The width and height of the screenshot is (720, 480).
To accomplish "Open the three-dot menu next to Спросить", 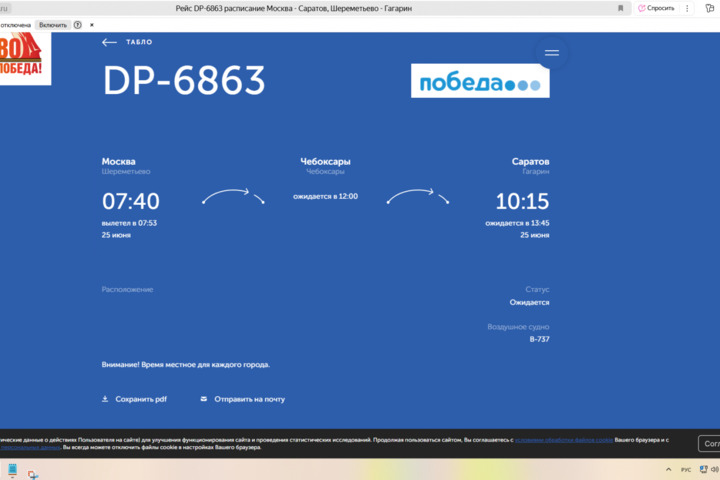I will pos(687,8).
